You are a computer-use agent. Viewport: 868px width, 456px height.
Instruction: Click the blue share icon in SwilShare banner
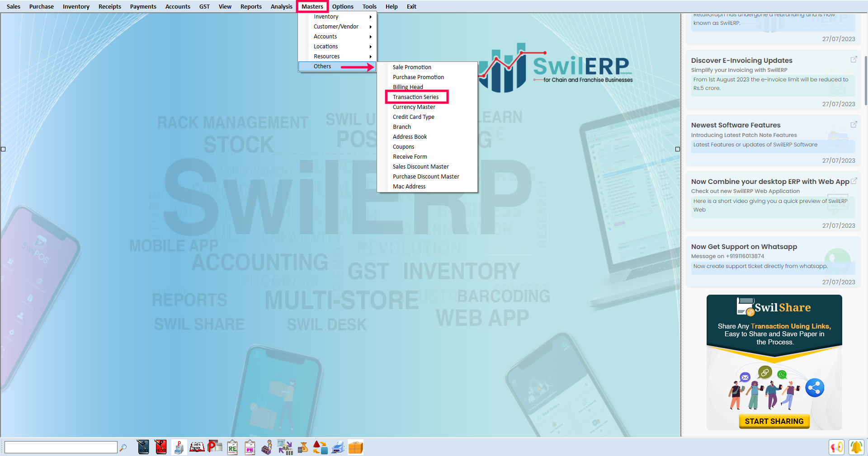point(815,388)
